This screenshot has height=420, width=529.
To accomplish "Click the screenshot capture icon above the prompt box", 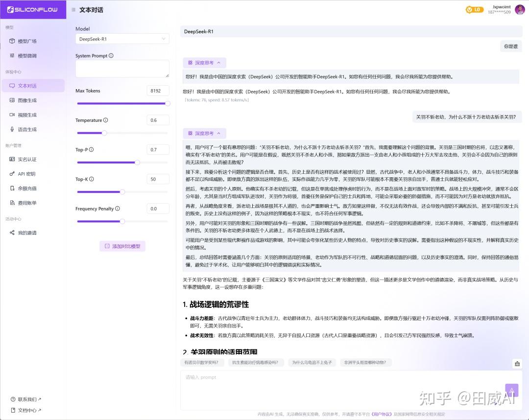I will tap(517, 364).
